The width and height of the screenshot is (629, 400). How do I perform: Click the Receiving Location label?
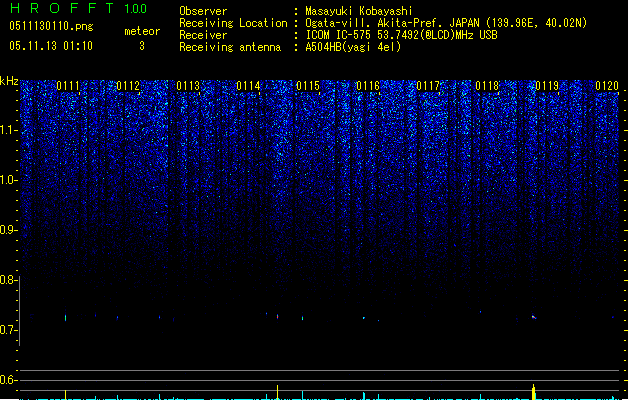pyautogui.click(x=233, y=23)
